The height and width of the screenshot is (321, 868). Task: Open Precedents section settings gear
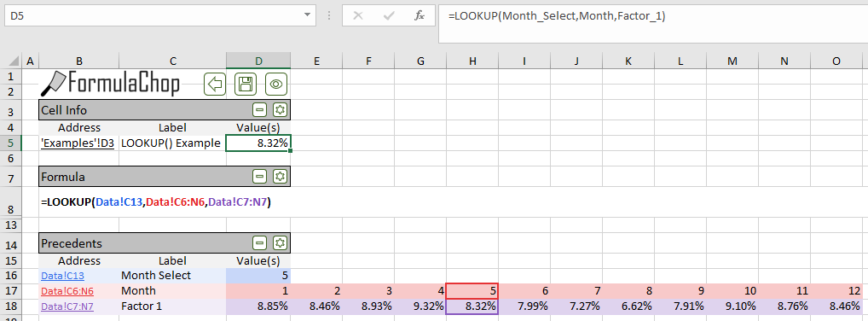coord(280,242)
